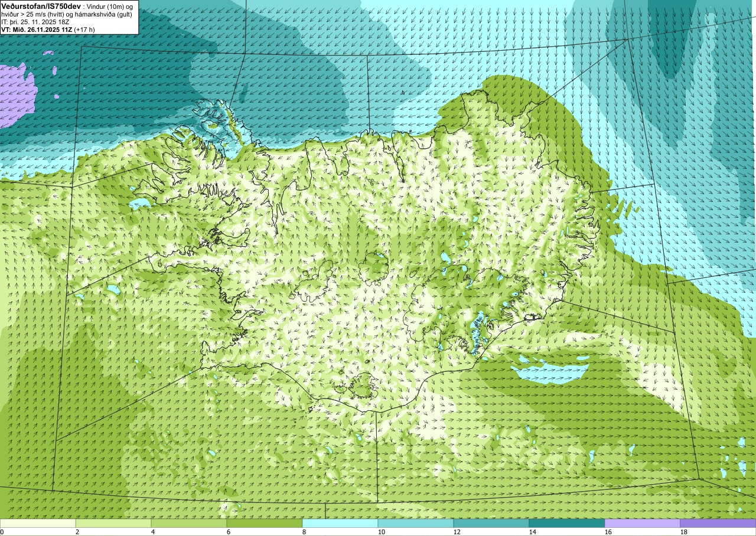Click the 10–12 m/s turquoise legend swatch
The width and height of the screenshot is (756, 536).
click(x=416, y=523)
